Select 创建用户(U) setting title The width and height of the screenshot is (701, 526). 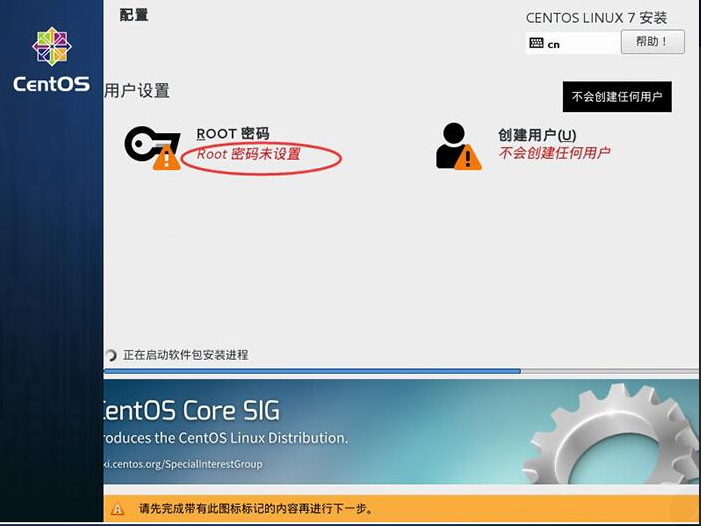pyautogui.click(x=537, y=135)
